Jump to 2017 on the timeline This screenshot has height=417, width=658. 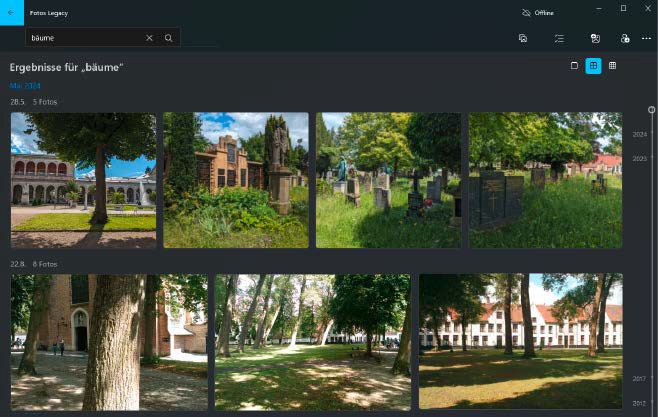pyautogui.click(x=640, y=378)
